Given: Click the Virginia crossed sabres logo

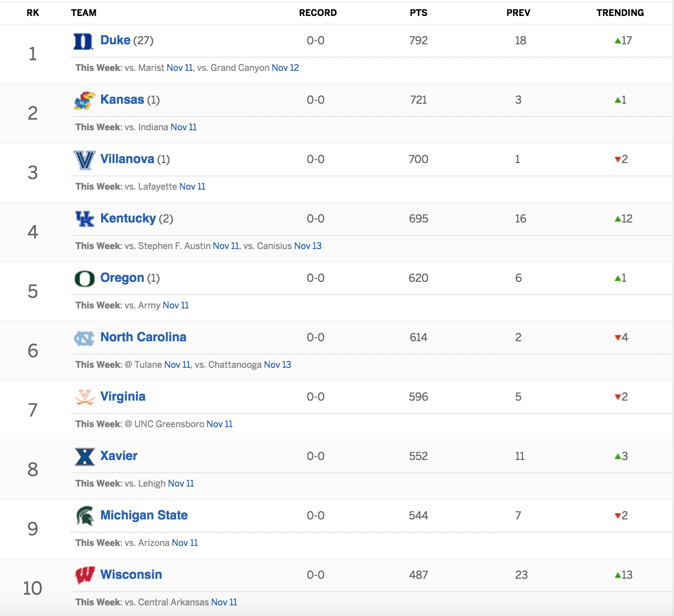Looking at the screenshot, I should pos(85,398).
